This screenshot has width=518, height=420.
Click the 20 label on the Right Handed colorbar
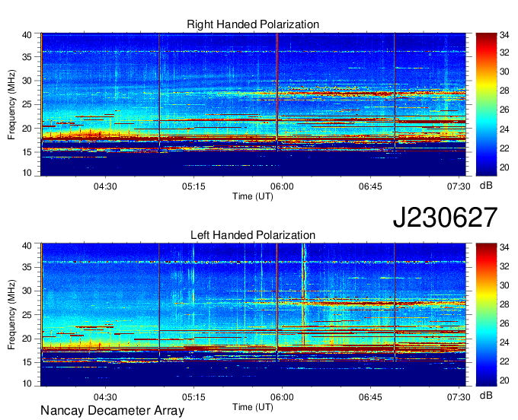coord(504,167)
